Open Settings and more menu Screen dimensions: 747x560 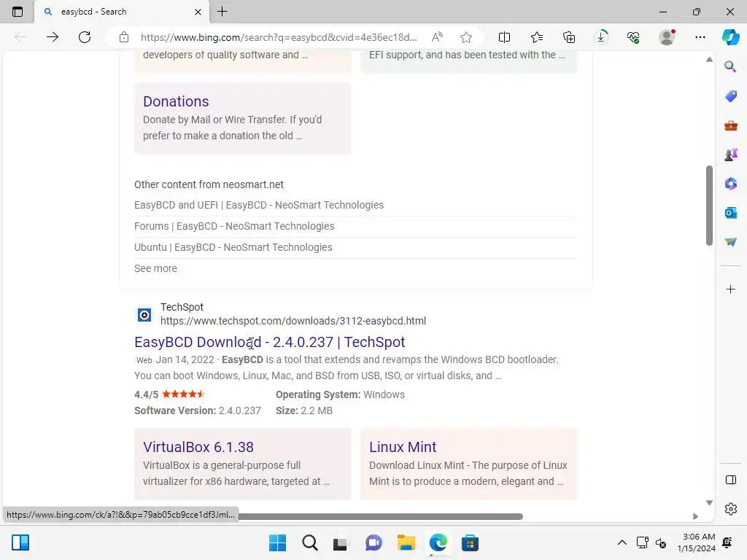click(x=700, y=37)
